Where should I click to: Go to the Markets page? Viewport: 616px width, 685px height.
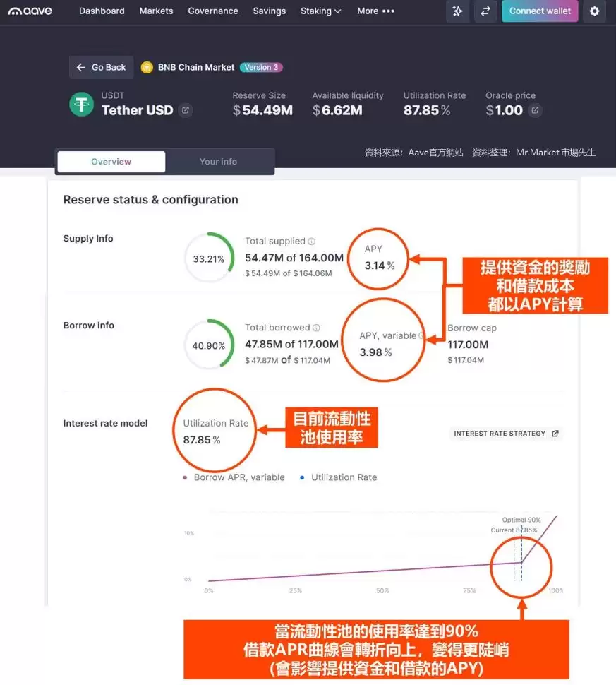[x=156, y=11]
